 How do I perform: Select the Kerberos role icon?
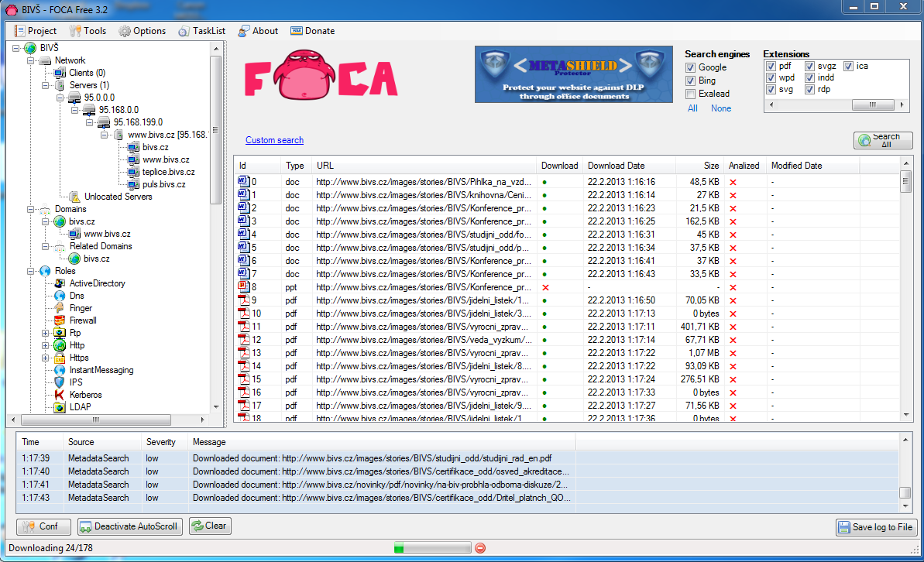coord(60,395)
